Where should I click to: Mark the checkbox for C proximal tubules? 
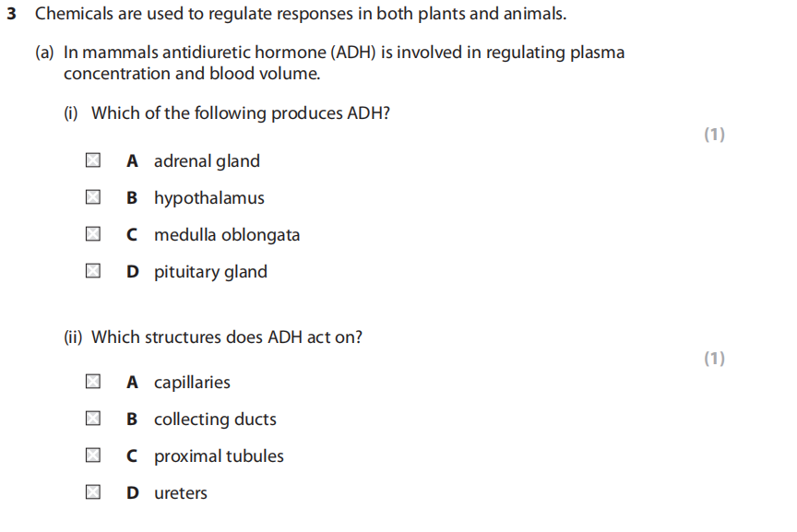(x=93, y=456)
